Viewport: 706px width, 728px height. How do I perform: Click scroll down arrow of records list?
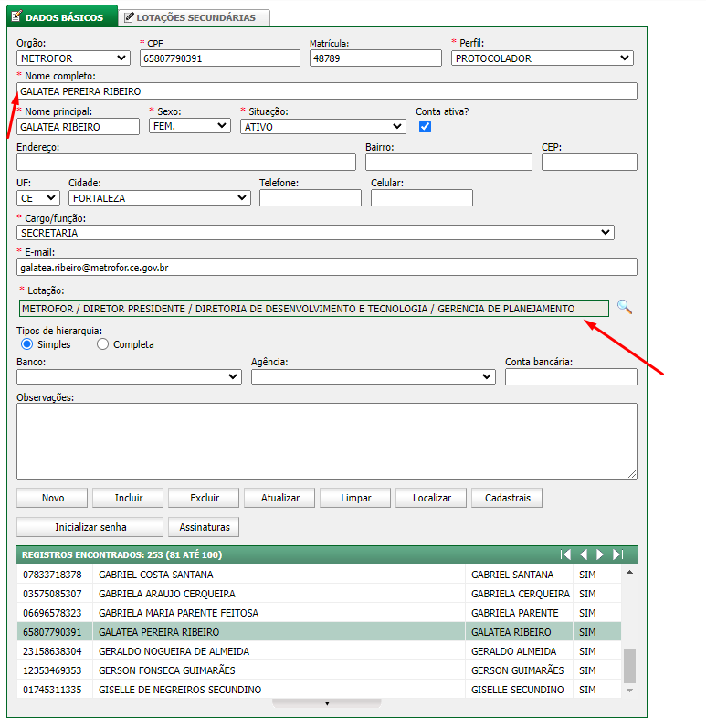click(x=629, y=691)
